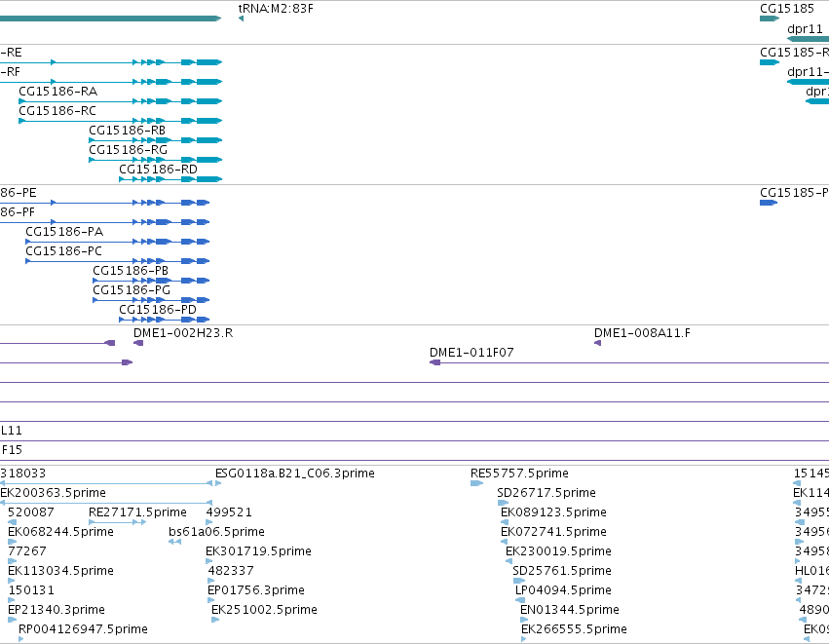
Task: Click protein CG15186-PB label
Action: point(131,271)
